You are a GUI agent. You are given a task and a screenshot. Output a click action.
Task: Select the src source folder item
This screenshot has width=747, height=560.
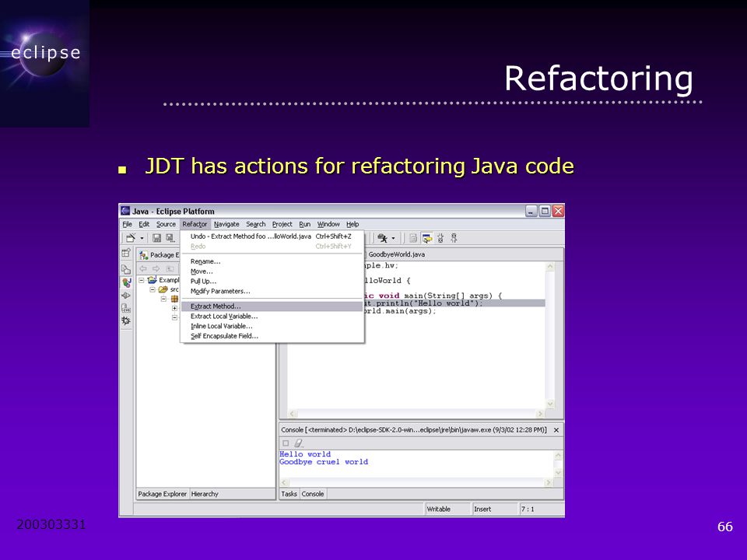[169, 289]
